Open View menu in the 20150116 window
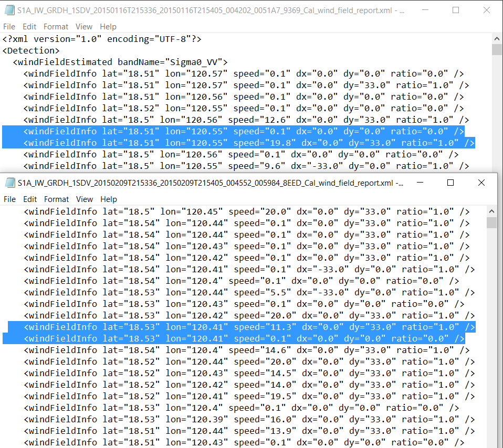Viewport: 503px width, 448px height. click(84, 26)
